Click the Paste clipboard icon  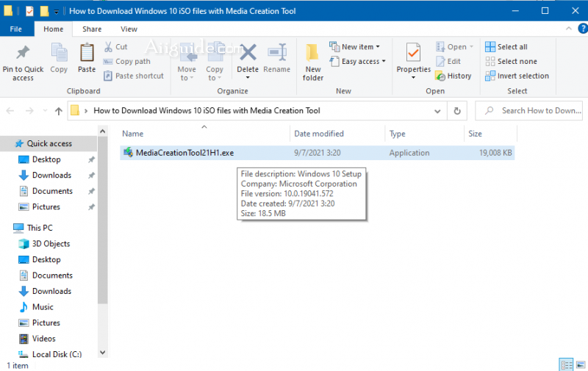point(87,52)
